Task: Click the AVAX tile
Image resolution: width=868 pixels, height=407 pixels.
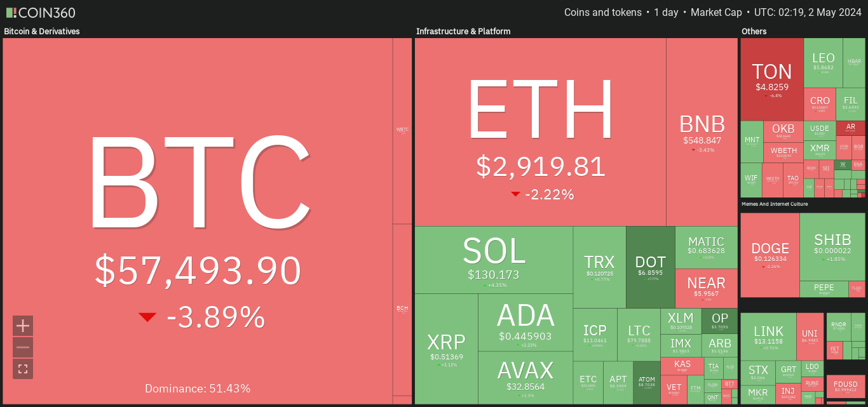Action: click(x=525, y=378)
